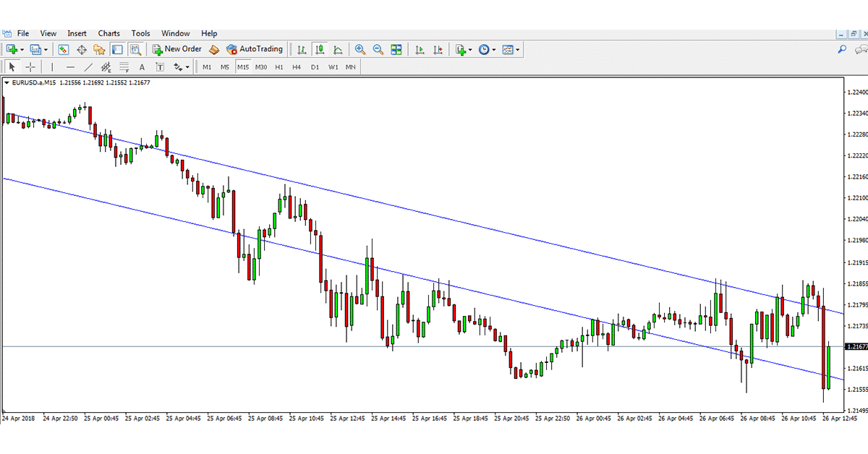Toggle AutoTrading on
The width and height of the screenshot is (868, 454).
click(253, 49)
